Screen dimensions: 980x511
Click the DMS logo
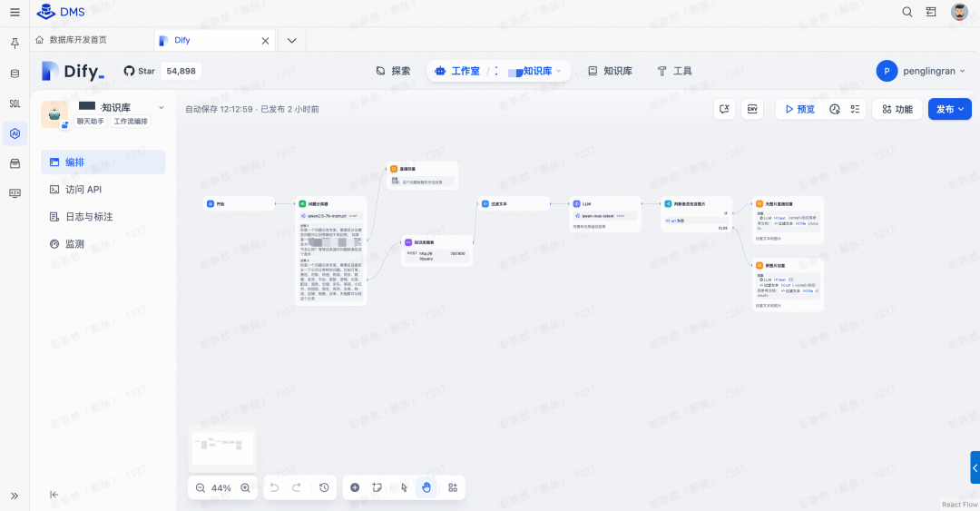[61, 12]
